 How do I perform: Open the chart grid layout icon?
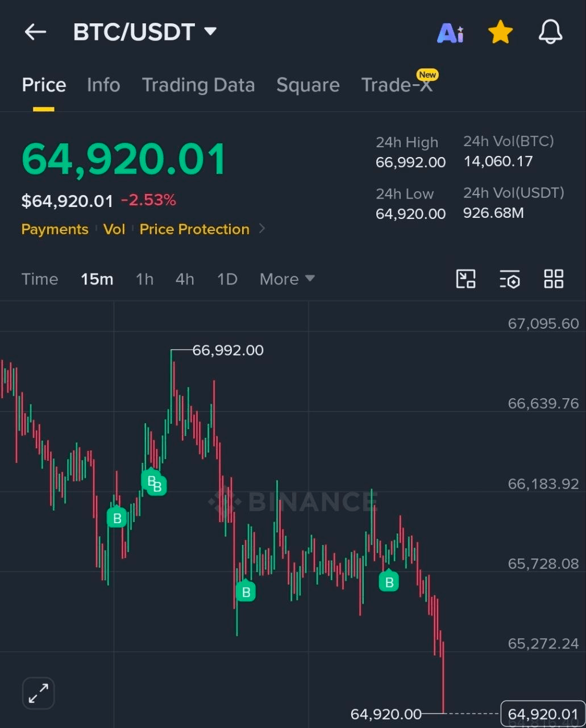coord(554,279)
